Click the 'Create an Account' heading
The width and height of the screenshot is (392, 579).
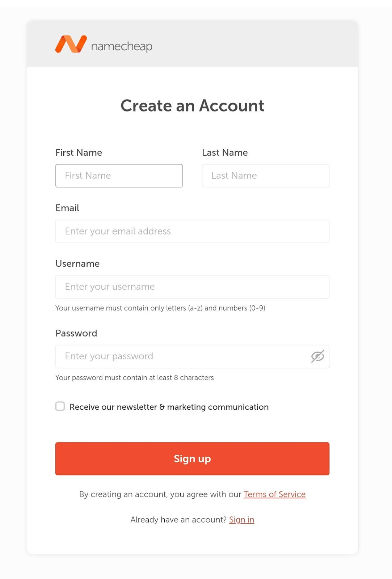point(192,106)
